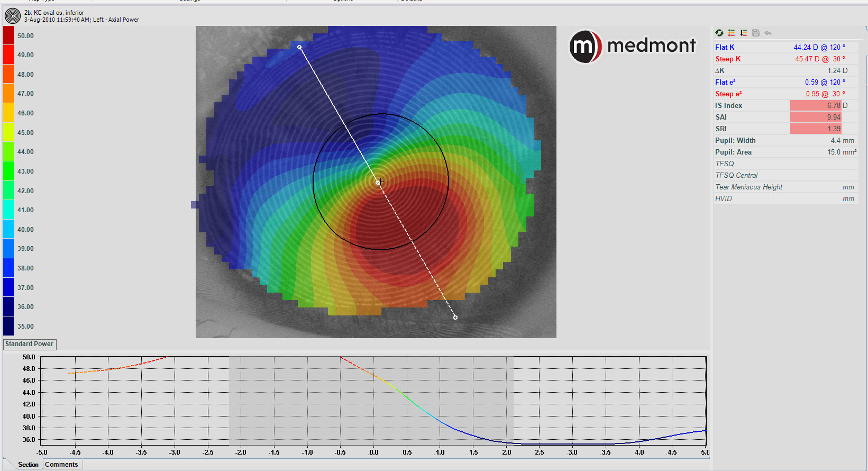The image size is (868, 471).
Task: Select the Section tab
Action: [28, 465]
